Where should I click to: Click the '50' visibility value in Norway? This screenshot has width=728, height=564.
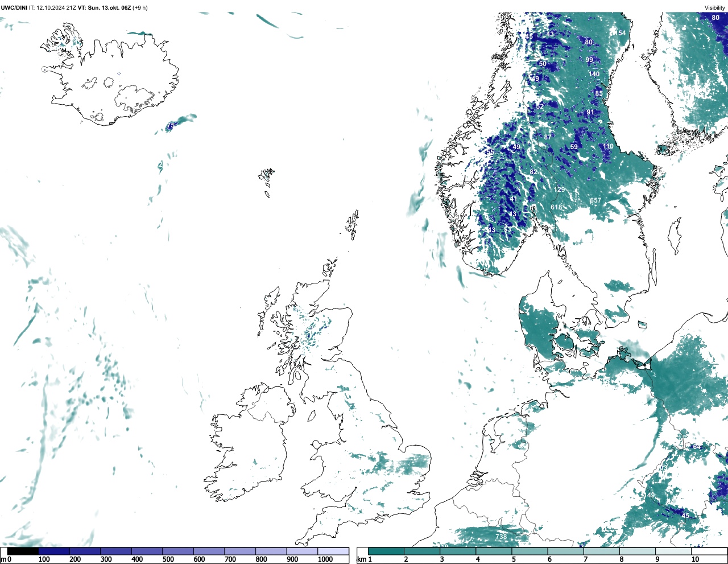tap(543, 64)
